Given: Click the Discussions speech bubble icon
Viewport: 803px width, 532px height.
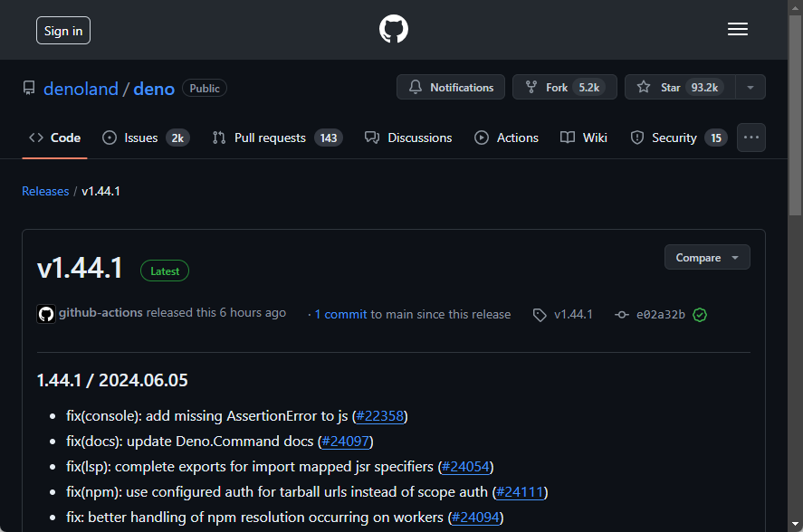Looking at the screenshot, I should [372, 138].
